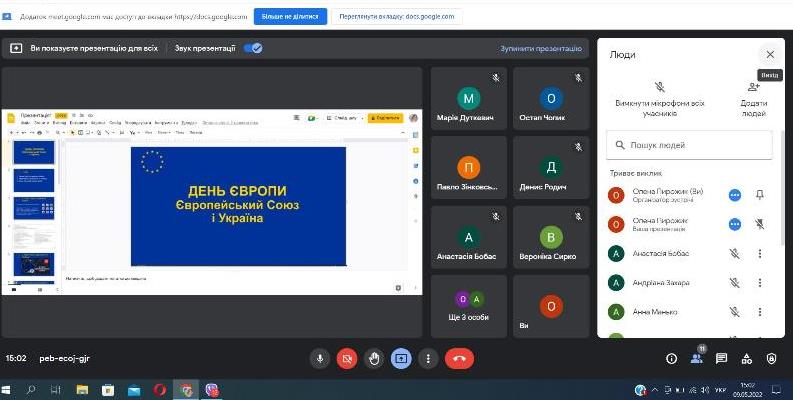This screenshot has height=400, width=793.
Task: Toggle the 'Звук презентації' switch
Action: [253, 48]
